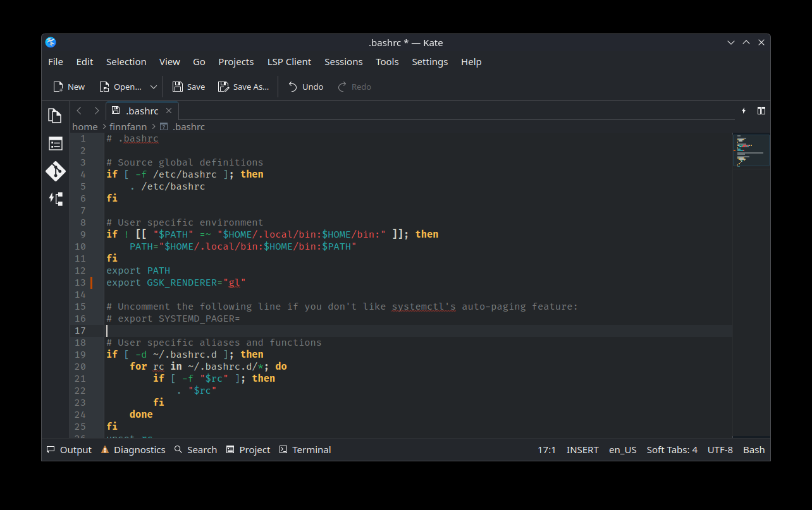Viewport: 812px width, 510px height.
Task: Click the '# export SYSTEMD_PAGER=' line
Action: pyautogui.click(x=173, y=319)
